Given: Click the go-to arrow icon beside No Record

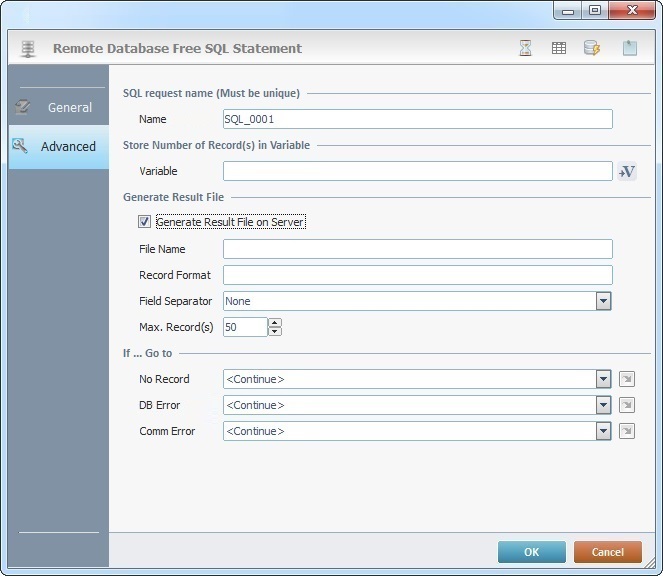Looking at the screenshot, I should tap(627, 379).
